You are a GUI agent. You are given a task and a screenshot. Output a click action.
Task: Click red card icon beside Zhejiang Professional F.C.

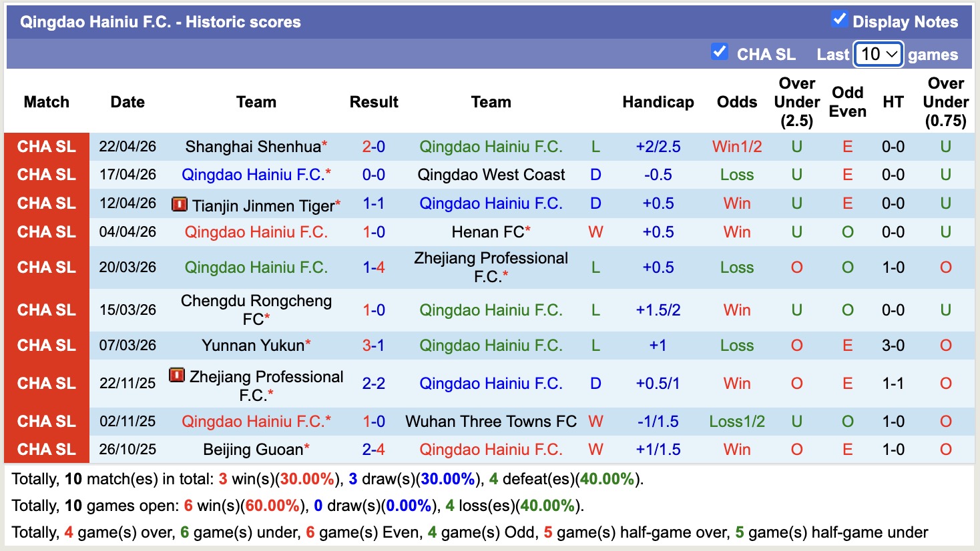[177, 376]
